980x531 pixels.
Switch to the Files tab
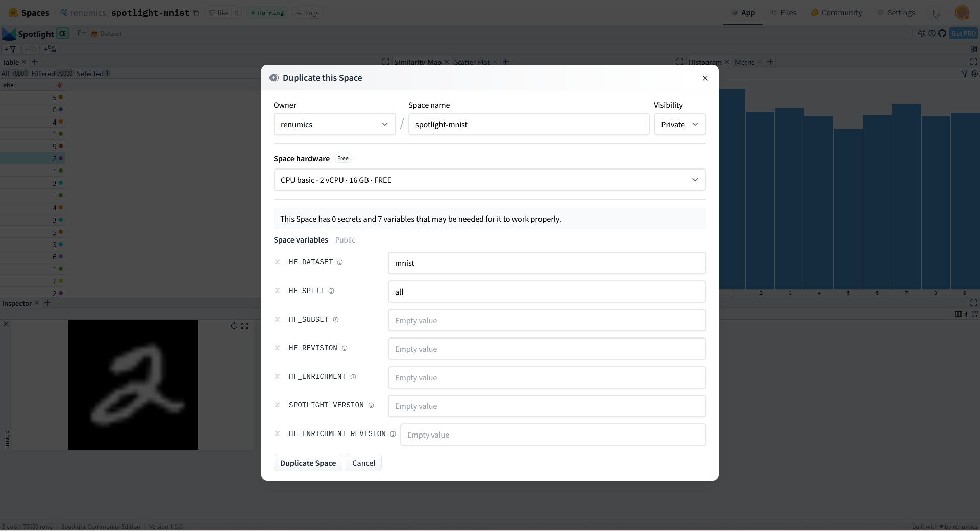[x=783, y=13]
